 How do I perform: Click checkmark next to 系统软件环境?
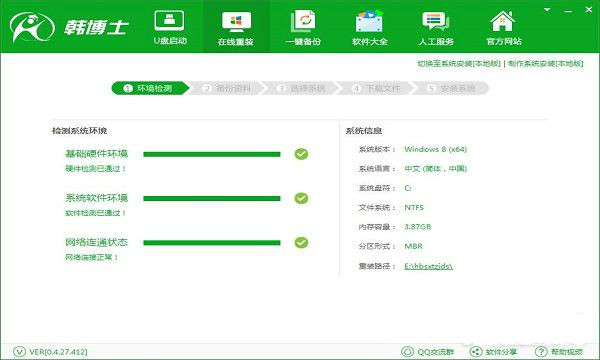[301, 198]
